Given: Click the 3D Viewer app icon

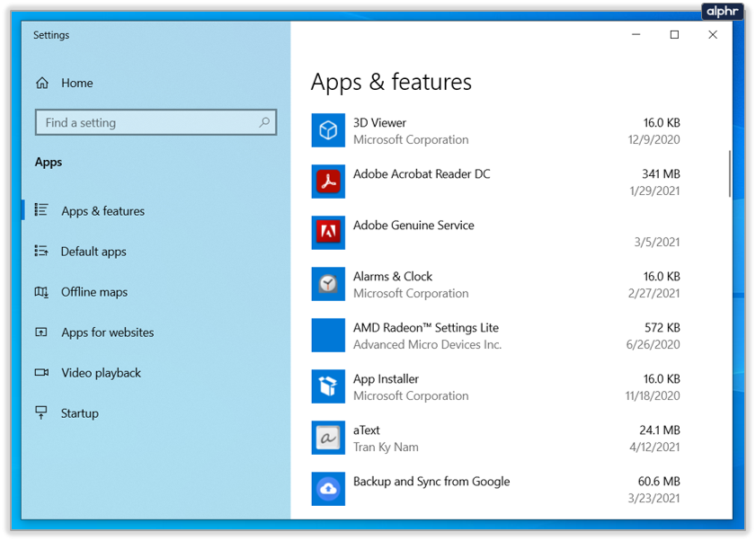Looking at the screenshot, I should tap(328, 130).
